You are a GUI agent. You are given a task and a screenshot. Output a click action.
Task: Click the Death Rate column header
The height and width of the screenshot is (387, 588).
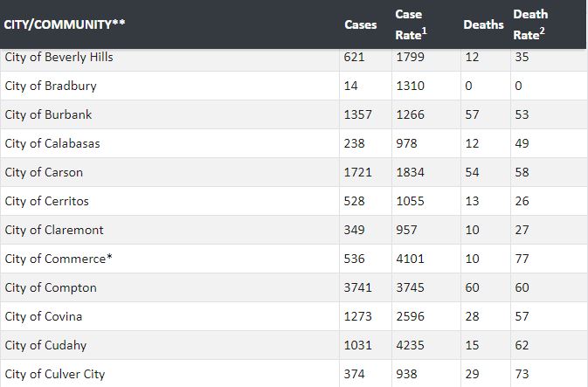(x=530, y=24)
